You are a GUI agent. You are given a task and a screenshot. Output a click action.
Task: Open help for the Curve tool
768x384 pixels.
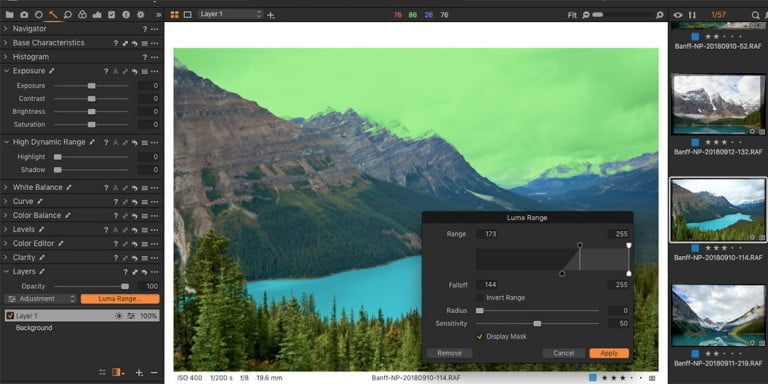pyautogui.click(x=116, y=202)
